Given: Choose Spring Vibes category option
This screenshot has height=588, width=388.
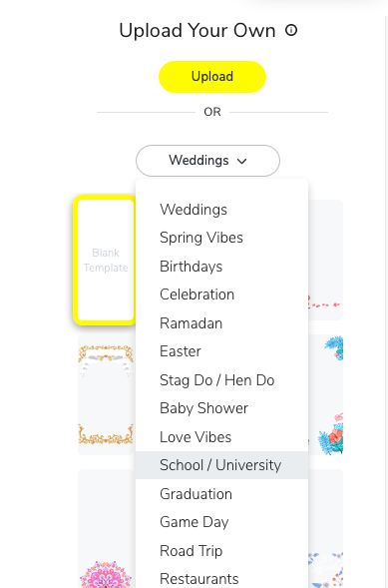Looking at the screenshot, I should coord(221,238).
